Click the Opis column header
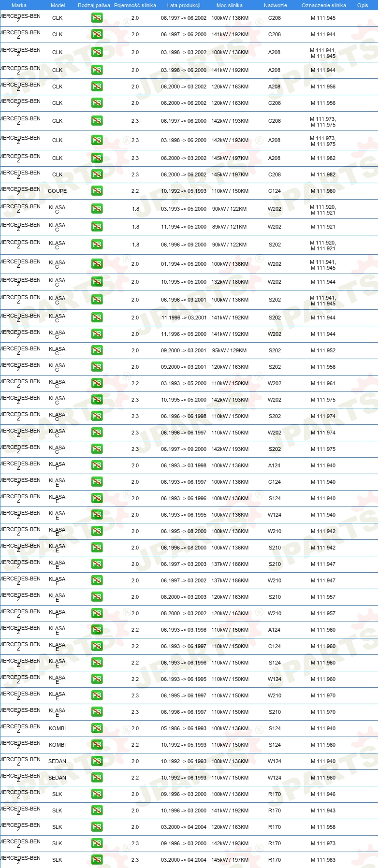This screenshot has height=868, width=378. click(x=363, y=5)
